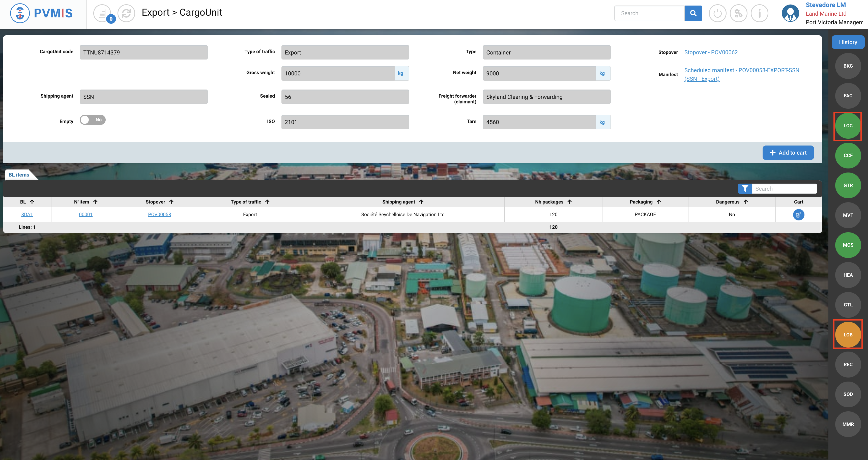Click the Add to cart button
Image resolution: width=868 pixels, height=460 pixels.
[x=788, y=153]
